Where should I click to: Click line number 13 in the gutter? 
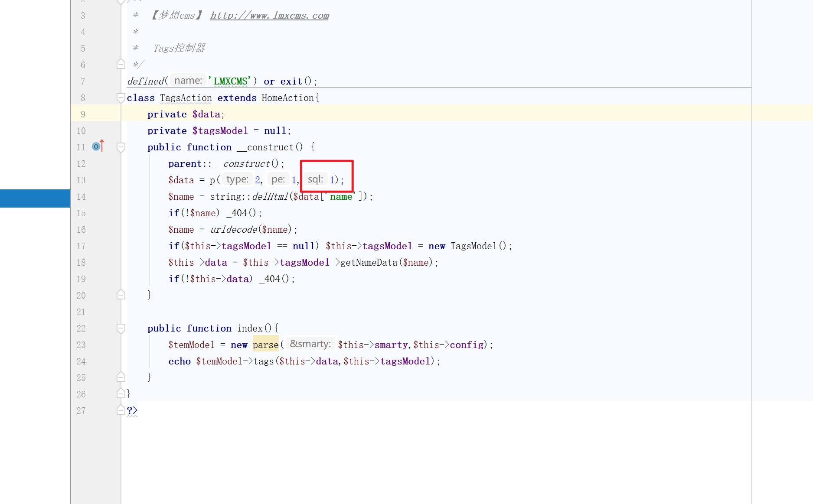pyautogui.click(x=81, y=180)
